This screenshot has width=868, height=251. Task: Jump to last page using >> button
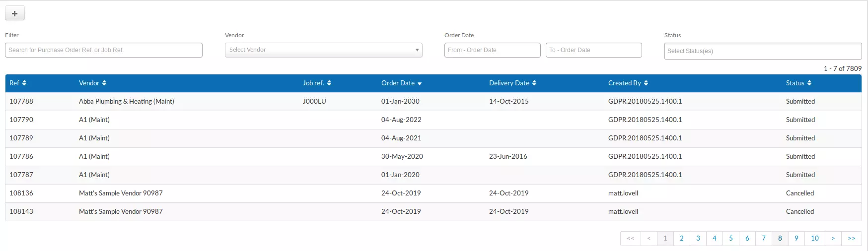[852, 239]
